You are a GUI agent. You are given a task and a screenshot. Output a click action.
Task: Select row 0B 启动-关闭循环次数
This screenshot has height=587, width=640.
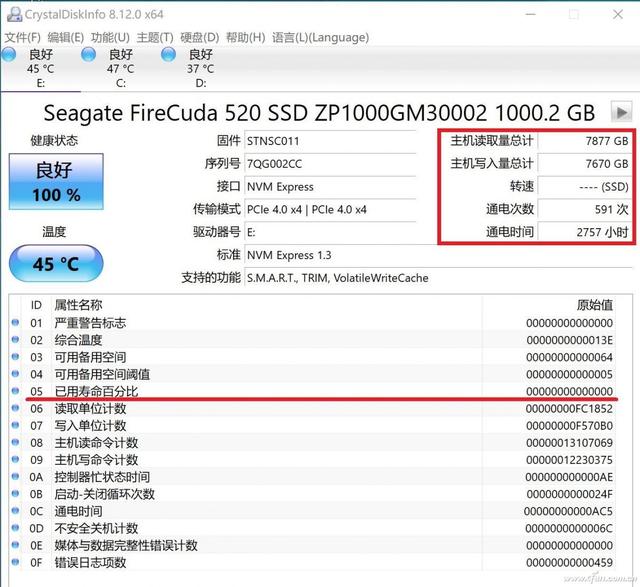coord(313,494)
